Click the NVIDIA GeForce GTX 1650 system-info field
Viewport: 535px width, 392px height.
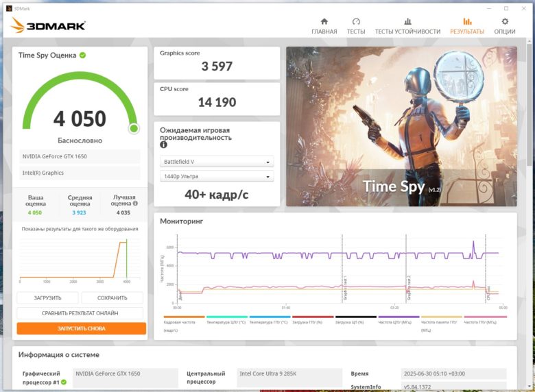126,378
